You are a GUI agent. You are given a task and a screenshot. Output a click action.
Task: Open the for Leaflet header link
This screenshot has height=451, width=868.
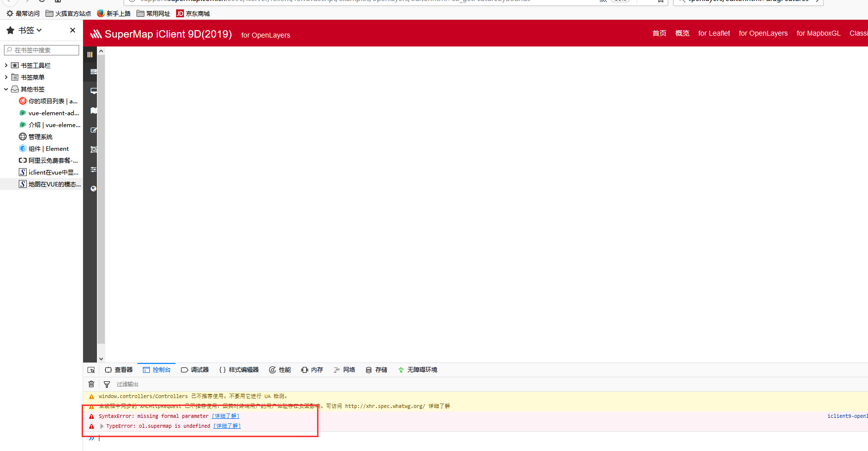point(714,33)
